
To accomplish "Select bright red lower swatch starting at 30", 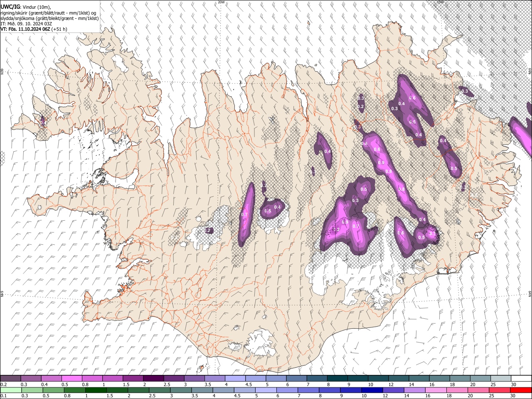I will [x=520, y=390].
